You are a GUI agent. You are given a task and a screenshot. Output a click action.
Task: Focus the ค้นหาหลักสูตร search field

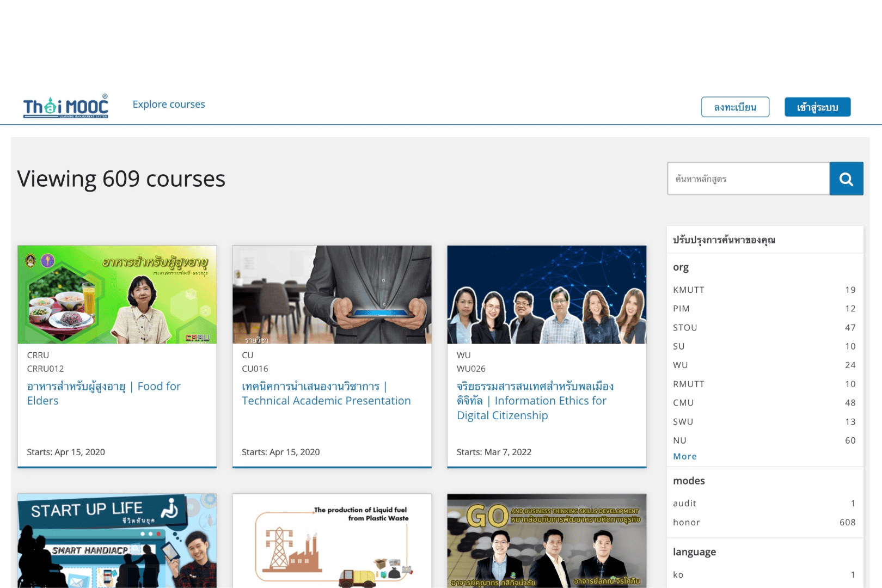point(749,179)
